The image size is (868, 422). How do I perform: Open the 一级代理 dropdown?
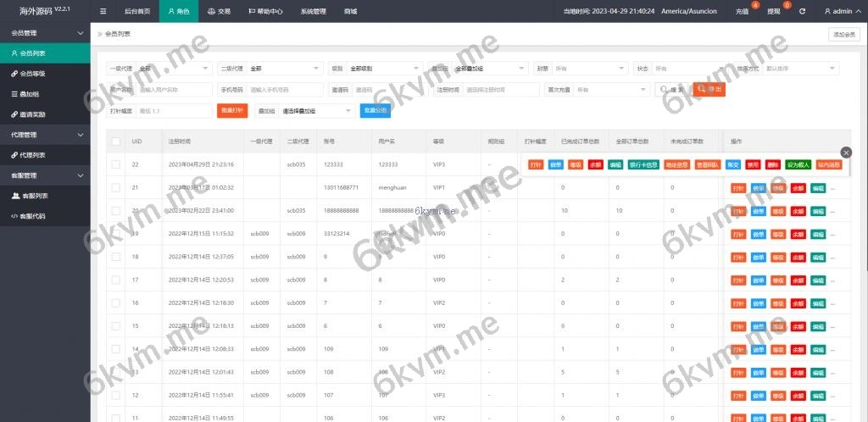tap(175, 68)
